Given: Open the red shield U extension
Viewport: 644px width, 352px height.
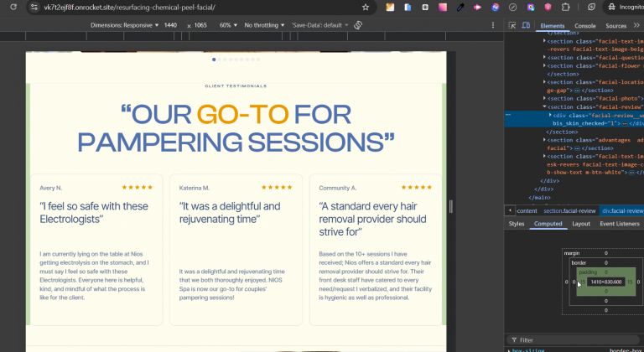Looking at the screenshot, I should click(548, 7).
